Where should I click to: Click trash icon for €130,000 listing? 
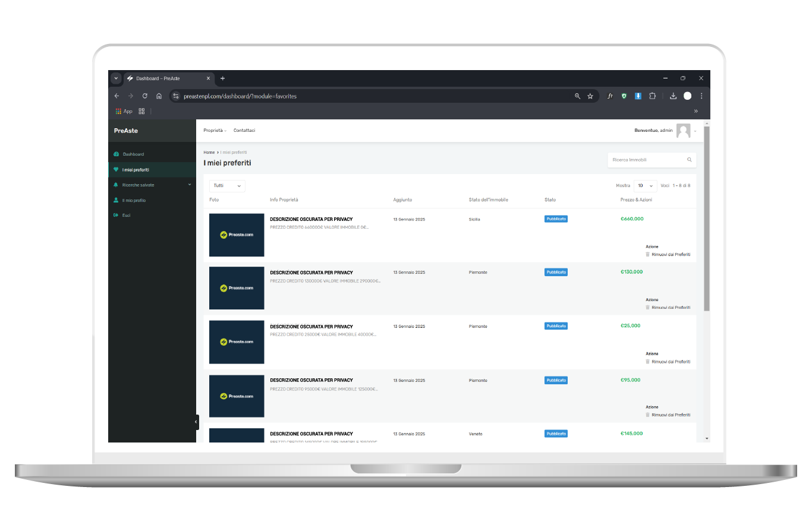(648, 308)
